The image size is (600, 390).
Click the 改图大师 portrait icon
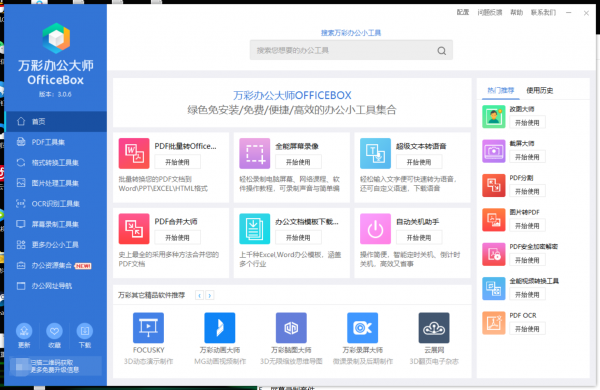click(x=494, y=117)
